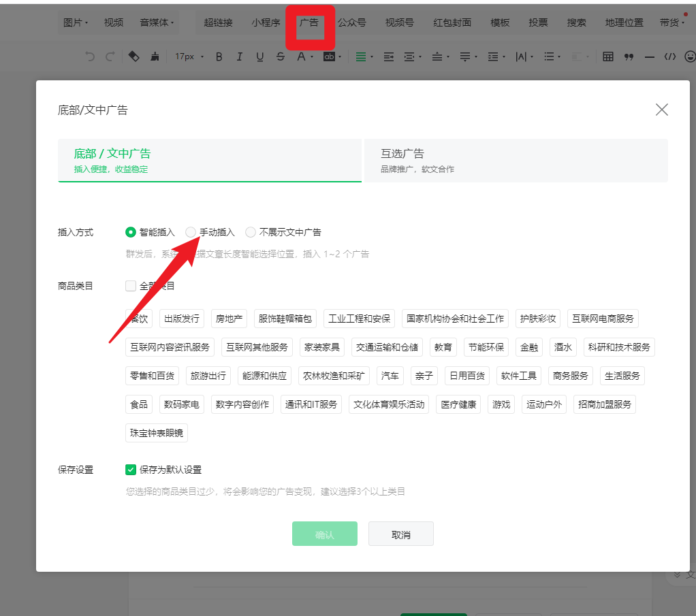Toggle italic text formatting

(239, 56)
